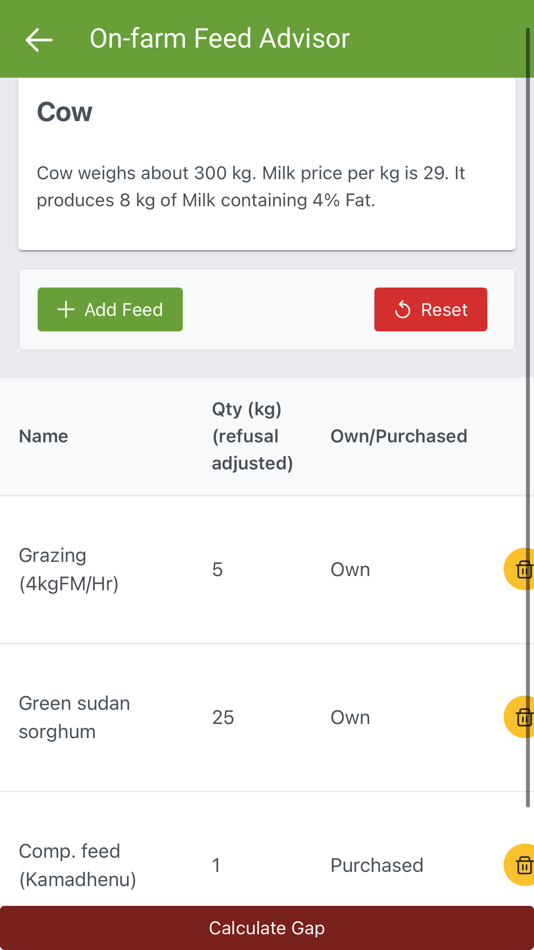Select the Green sudan sorghum feed name

tap(75, 717)
